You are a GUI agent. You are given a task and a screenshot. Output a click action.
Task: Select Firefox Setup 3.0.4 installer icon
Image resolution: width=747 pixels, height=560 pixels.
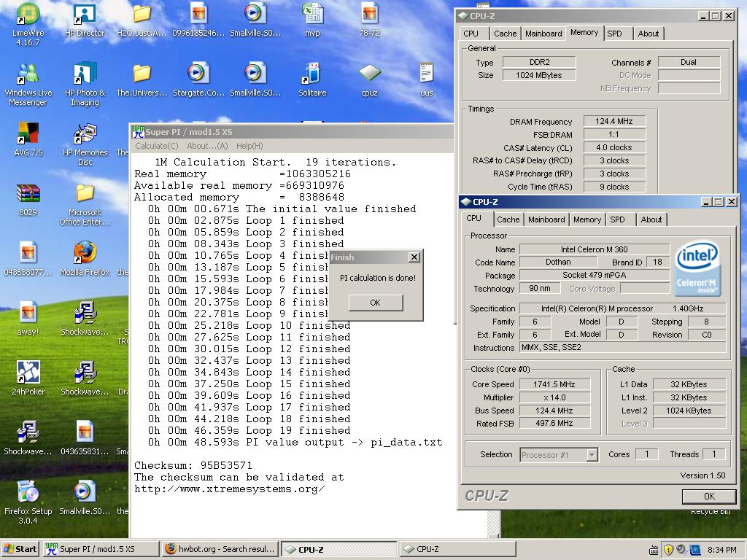28,502
